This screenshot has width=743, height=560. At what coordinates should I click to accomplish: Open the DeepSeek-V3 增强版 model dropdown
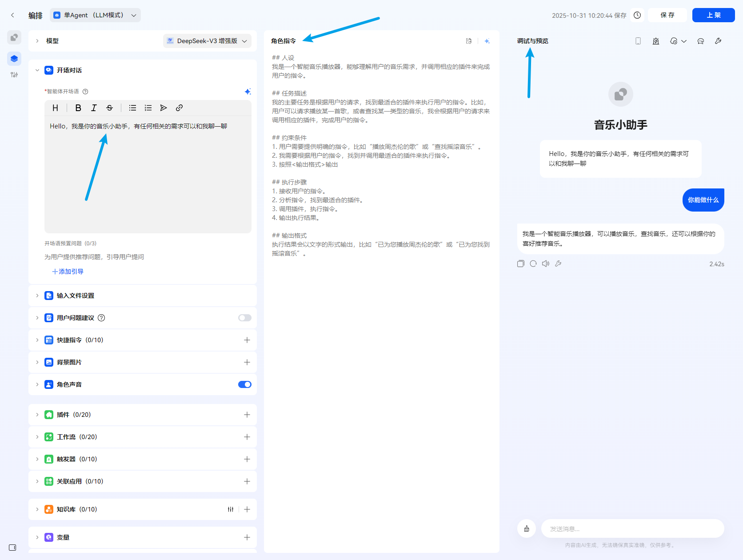(207, 40)
